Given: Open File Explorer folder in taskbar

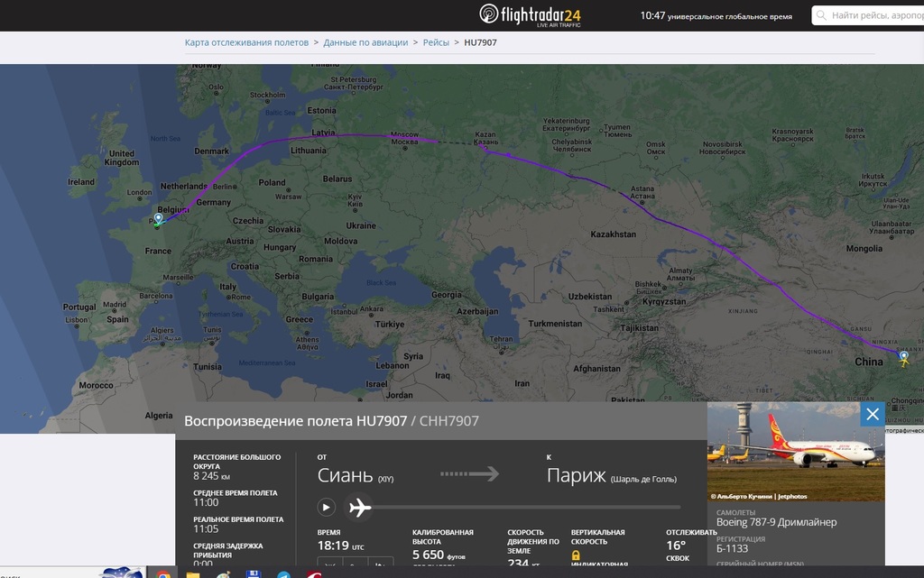Looking at the screenshot, I should coord(193,573).
